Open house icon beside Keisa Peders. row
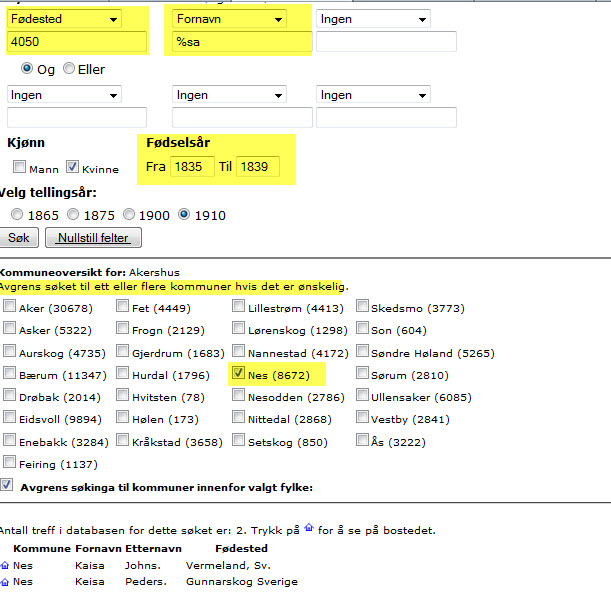The width and height of the screenshot is (611, 596). (x=4, y=582)
